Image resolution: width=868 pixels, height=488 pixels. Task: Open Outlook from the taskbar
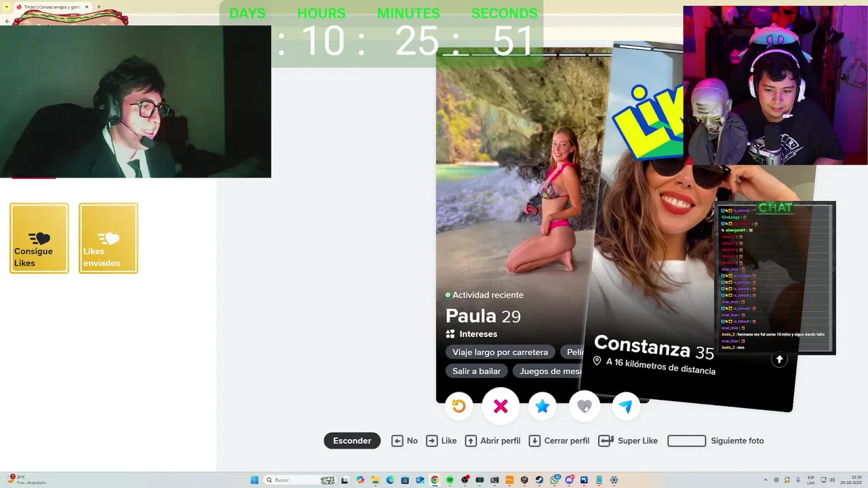pyautogui.click(x=420, y=480)
